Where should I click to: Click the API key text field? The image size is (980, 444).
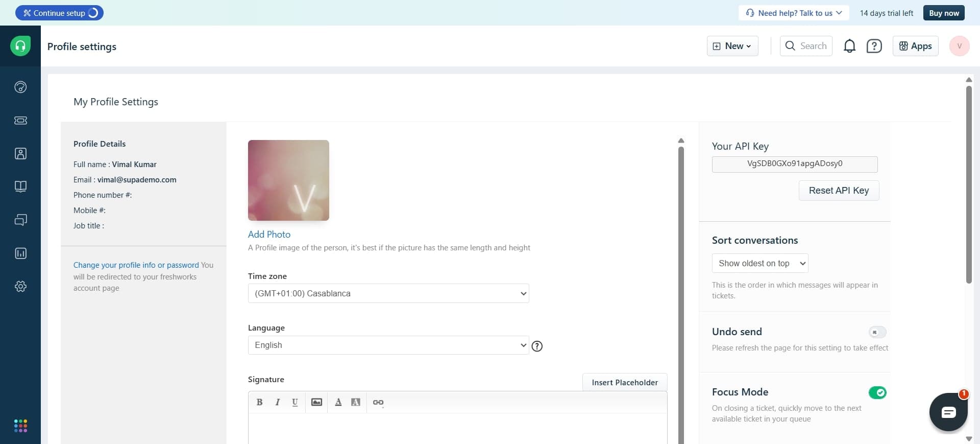tap(795, 164)
